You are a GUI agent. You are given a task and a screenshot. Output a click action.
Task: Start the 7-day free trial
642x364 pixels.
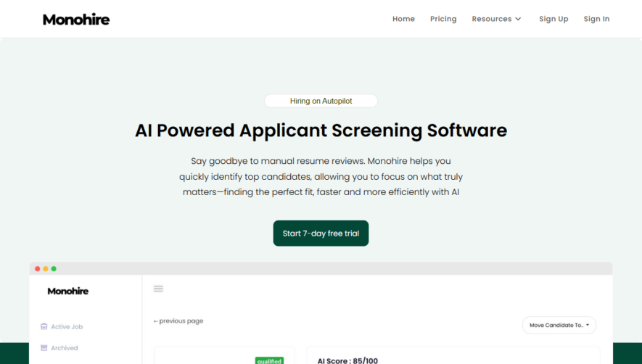tap(321, 233)
